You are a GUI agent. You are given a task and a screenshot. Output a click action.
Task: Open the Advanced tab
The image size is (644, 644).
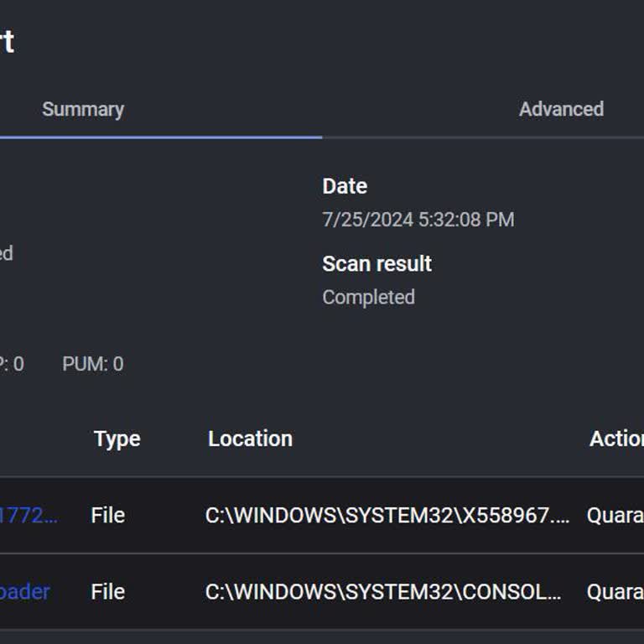click(561, 109)
